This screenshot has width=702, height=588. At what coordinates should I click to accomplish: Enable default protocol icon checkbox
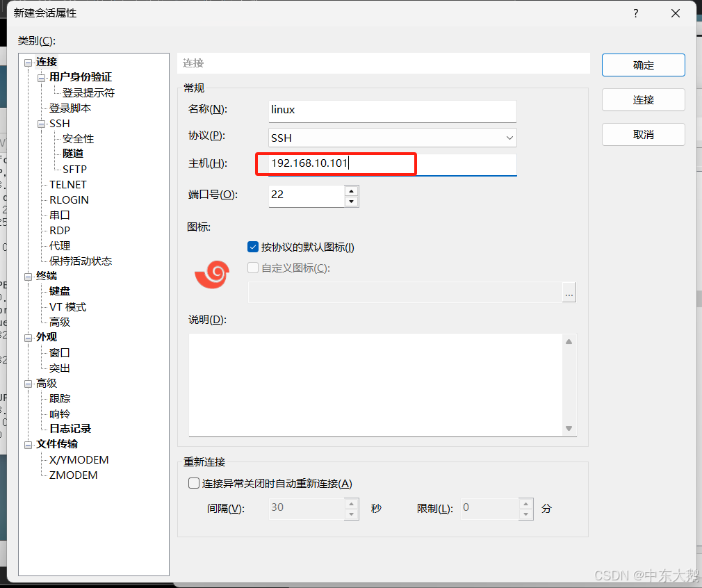(253, 247)
